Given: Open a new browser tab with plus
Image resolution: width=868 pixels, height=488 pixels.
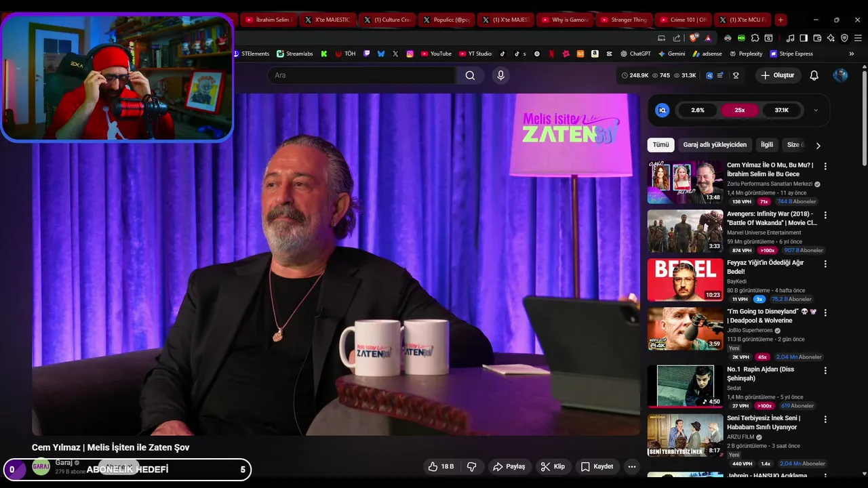Looking at the screenshot, I should (781, 20).
